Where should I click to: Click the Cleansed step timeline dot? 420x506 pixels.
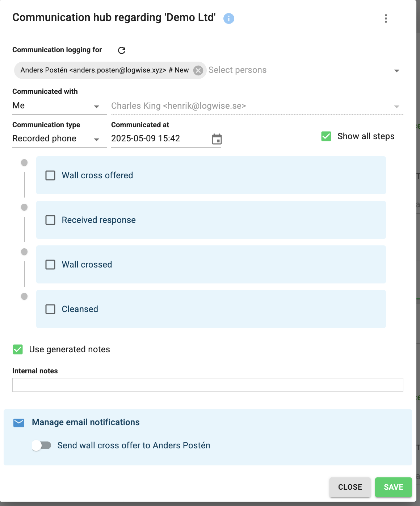(x=24, y=296)
